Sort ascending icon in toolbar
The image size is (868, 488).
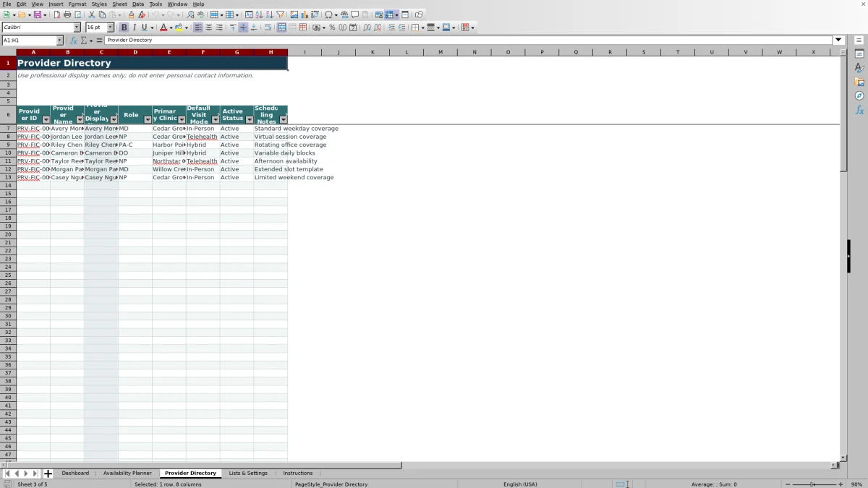(x=259, y=14)
